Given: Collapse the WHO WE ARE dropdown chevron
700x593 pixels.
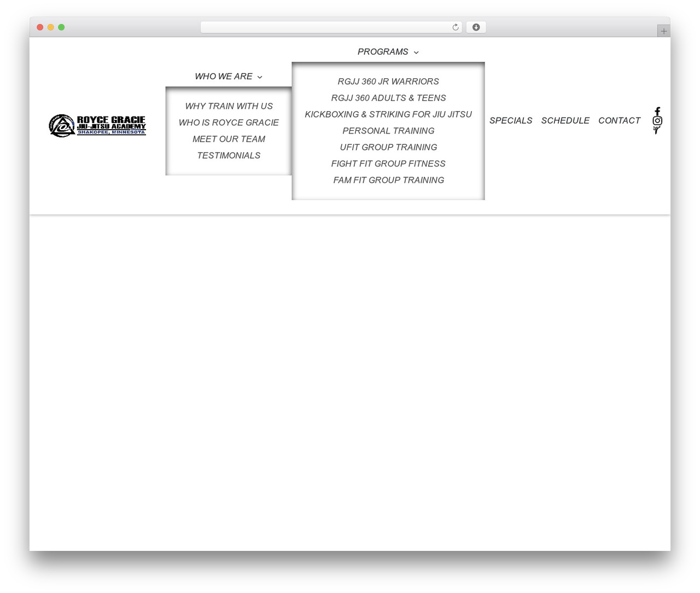Looking at the screenshot, I should coord(260,77).
